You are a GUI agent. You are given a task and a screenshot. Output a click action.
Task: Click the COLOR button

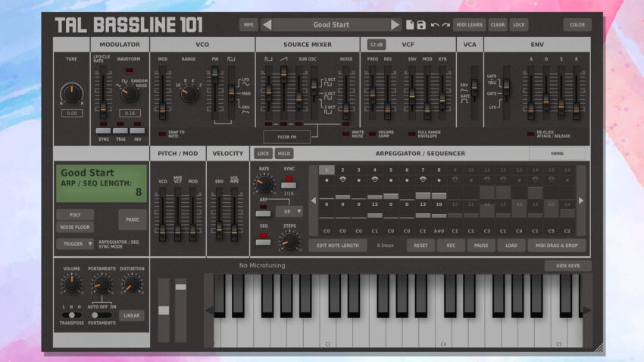click(577, 25)
